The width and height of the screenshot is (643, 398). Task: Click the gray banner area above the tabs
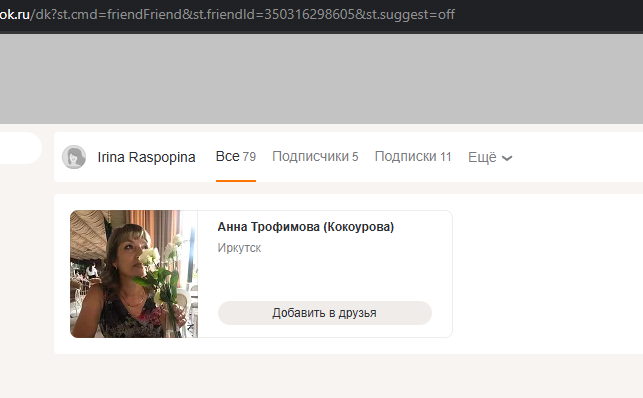click(322, 79)
